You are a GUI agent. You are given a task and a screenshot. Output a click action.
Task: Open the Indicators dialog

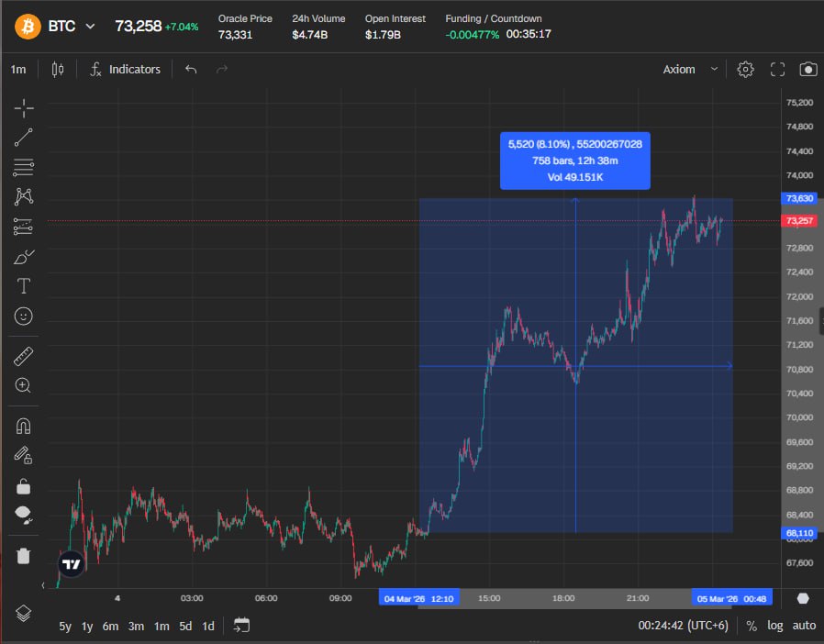tap(125, 70)
